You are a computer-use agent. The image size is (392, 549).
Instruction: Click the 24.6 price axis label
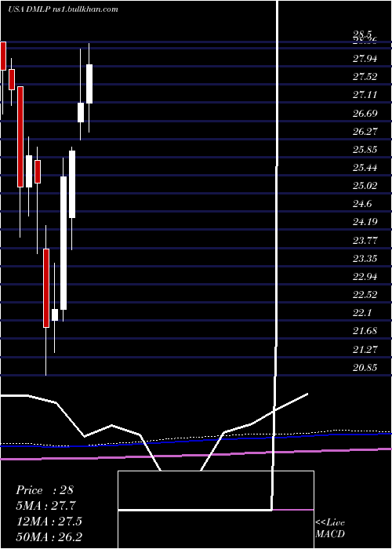pos(362,204)
